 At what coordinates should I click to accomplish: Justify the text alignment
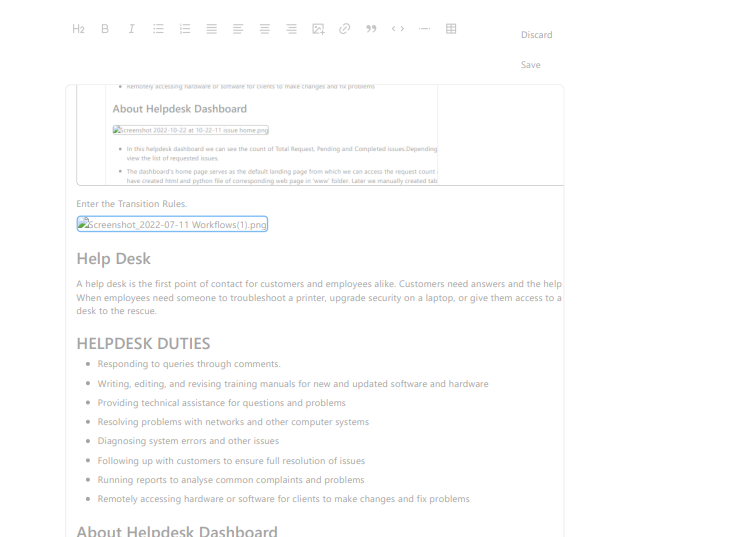211,29
